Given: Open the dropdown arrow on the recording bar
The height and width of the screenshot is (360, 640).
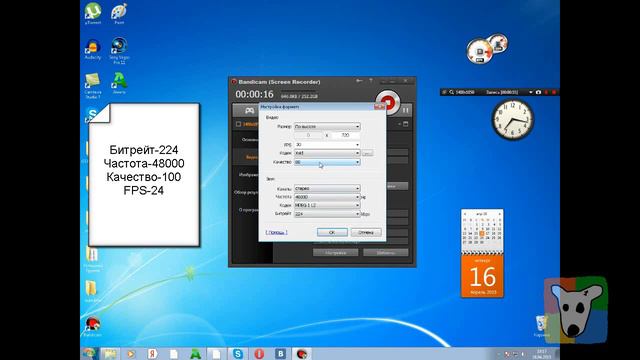Looking at the screenshot, I should (x=531, y=92).
